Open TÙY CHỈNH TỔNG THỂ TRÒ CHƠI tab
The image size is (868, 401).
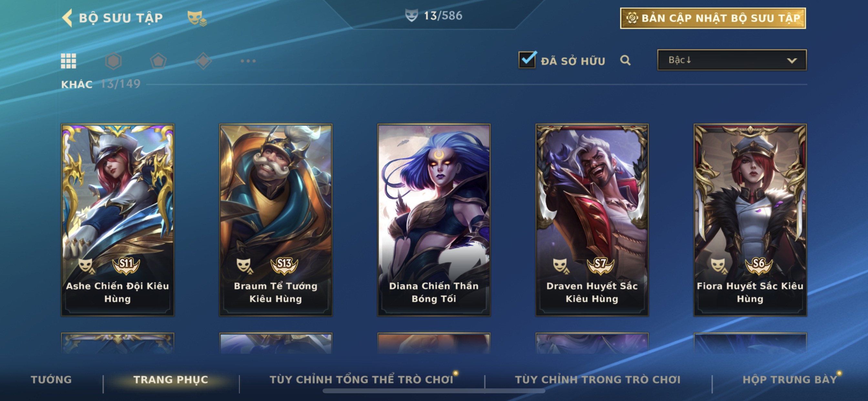tap(361, 379)
